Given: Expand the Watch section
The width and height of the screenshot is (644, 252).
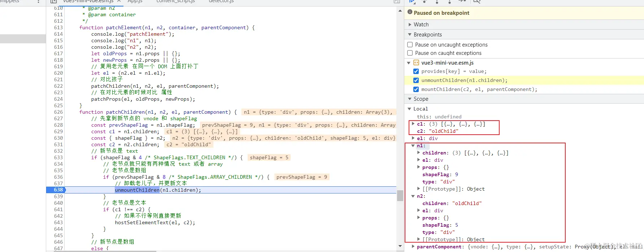Looking at the screenshot, I should 410,25.
